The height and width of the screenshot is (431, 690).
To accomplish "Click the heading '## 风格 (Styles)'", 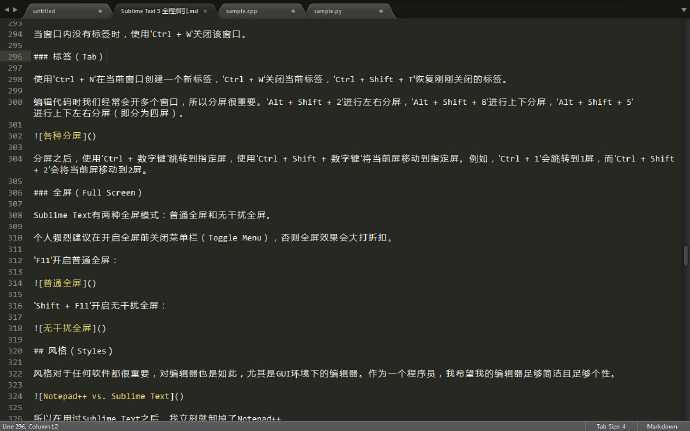I will click(73, 351).
